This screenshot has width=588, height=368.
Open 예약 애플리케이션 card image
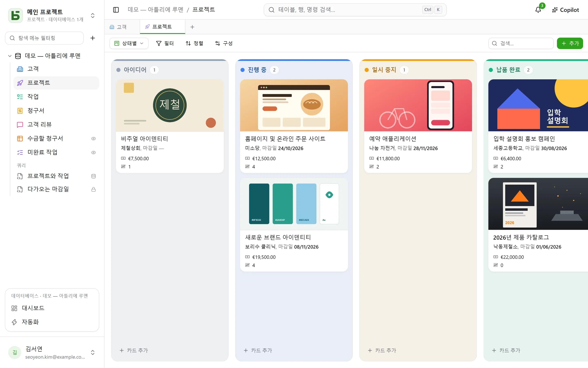[x=418, y=105]
